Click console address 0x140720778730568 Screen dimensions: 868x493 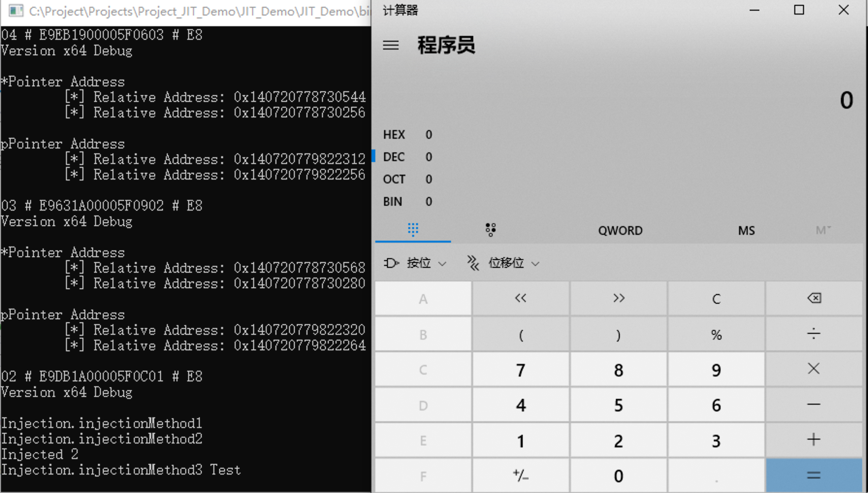coord(300,268)
